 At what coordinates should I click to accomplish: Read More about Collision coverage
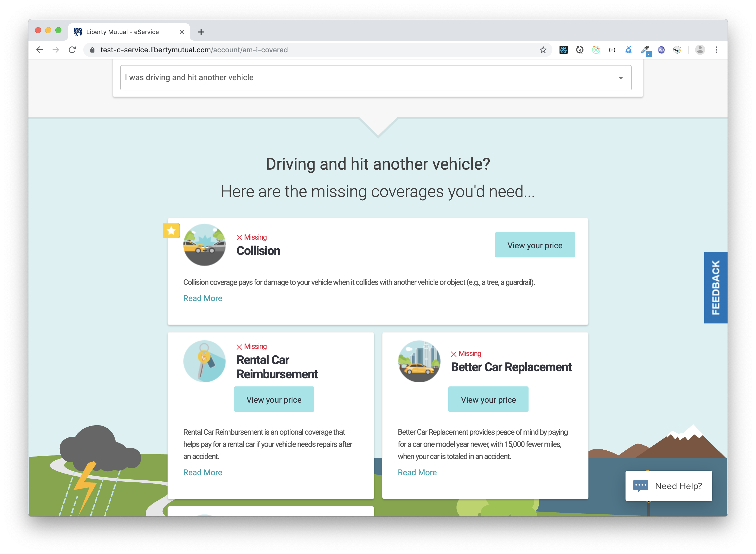point(203,299)
